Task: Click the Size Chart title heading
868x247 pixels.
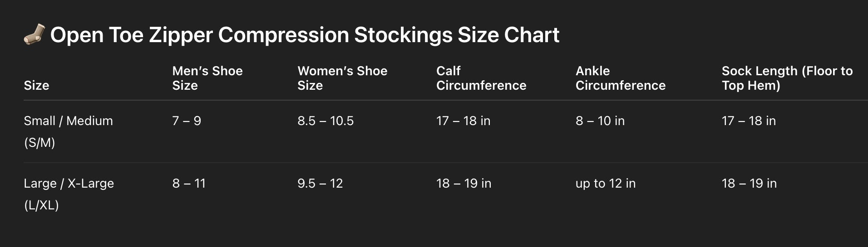Action: [x=304, y=35]
